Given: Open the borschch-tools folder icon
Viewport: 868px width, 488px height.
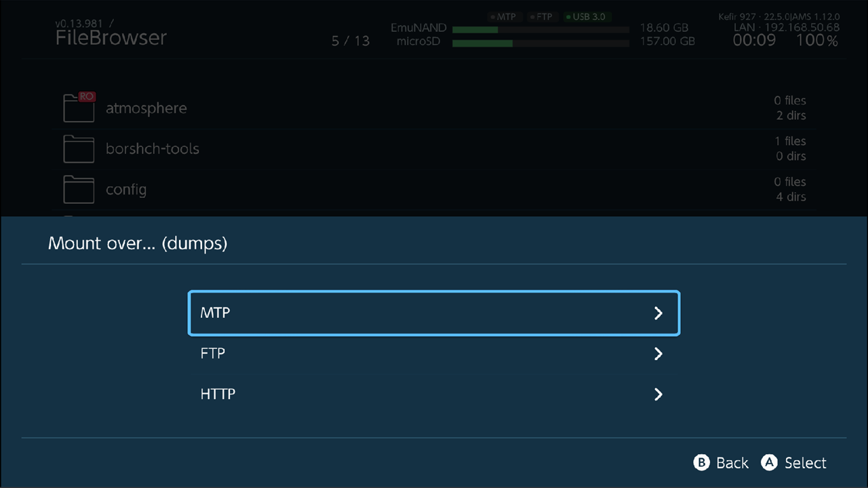Looking at the screenshot, I should 79,149.
